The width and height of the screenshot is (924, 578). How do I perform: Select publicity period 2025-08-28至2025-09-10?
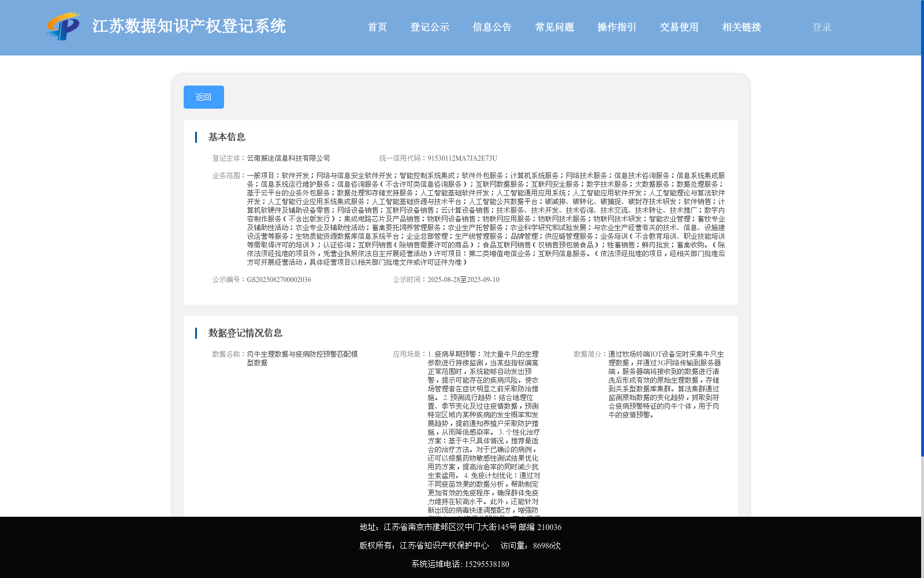pos(463,280)
